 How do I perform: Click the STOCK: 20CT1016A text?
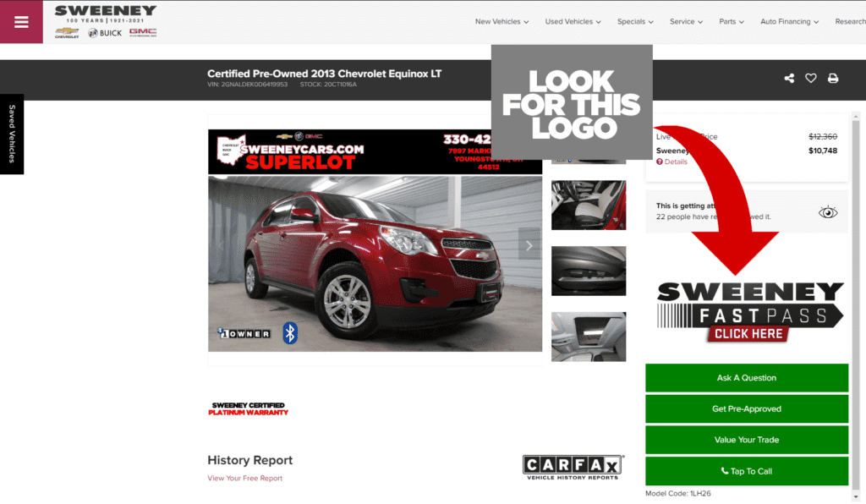(328, 85)
